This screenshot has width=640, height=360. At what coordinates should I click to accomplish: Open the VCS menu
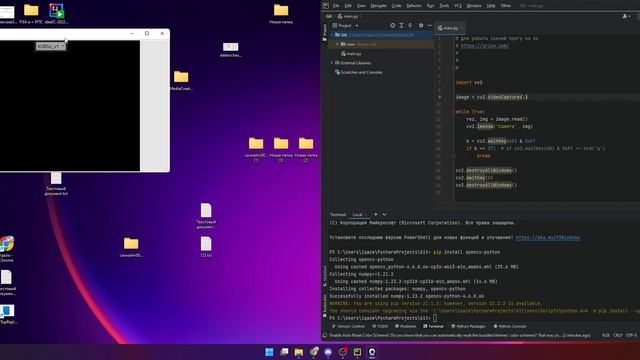(x=458, y=6)
